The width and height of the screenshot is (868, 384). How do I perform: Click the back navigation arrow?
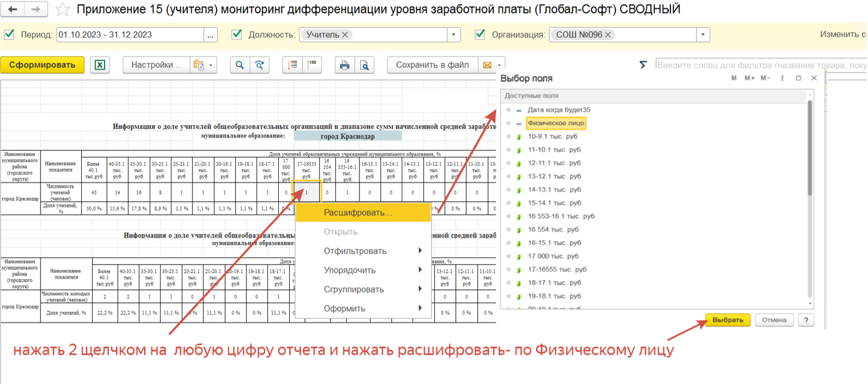point(14,10)
